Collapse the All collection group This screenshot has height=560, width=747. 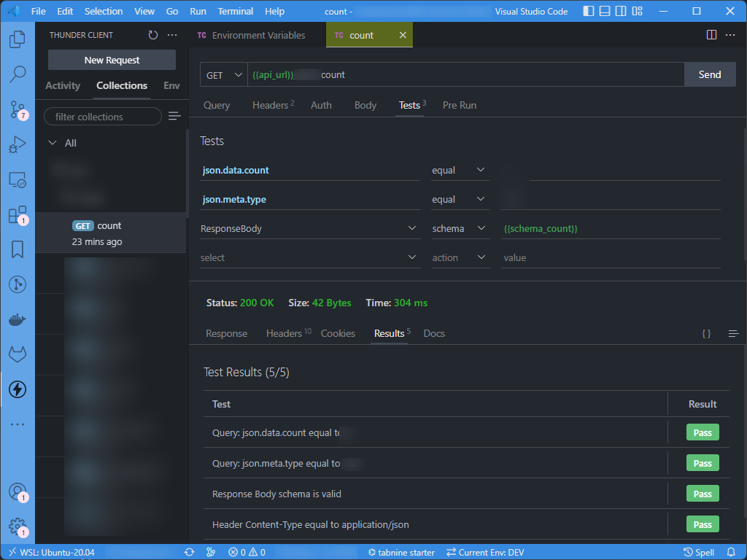pos(53,143)
